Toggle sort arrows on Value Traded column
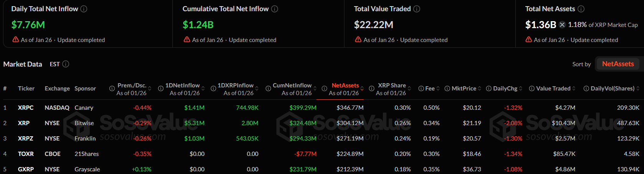 [x=574, y=89]
